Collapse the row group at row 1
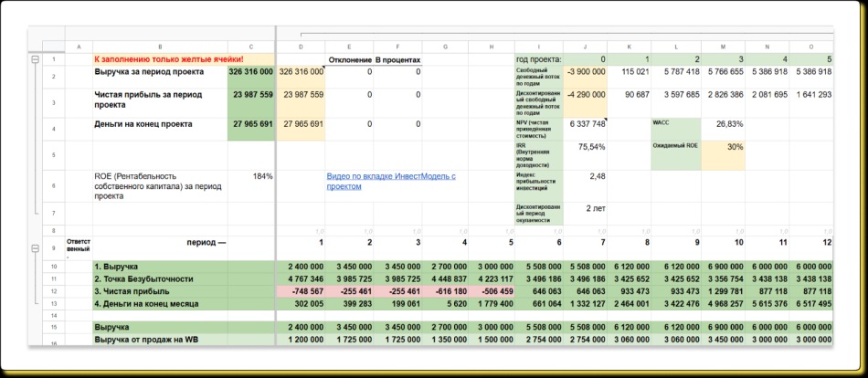This screenshot has height=378, width=868. pyautogui.click(x=36, y=59)
